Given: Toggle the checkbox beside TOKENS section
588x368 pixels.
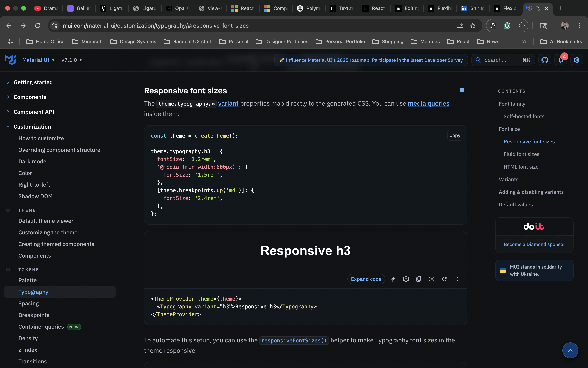Looking at the screenshot, I should tap(8, 269).
